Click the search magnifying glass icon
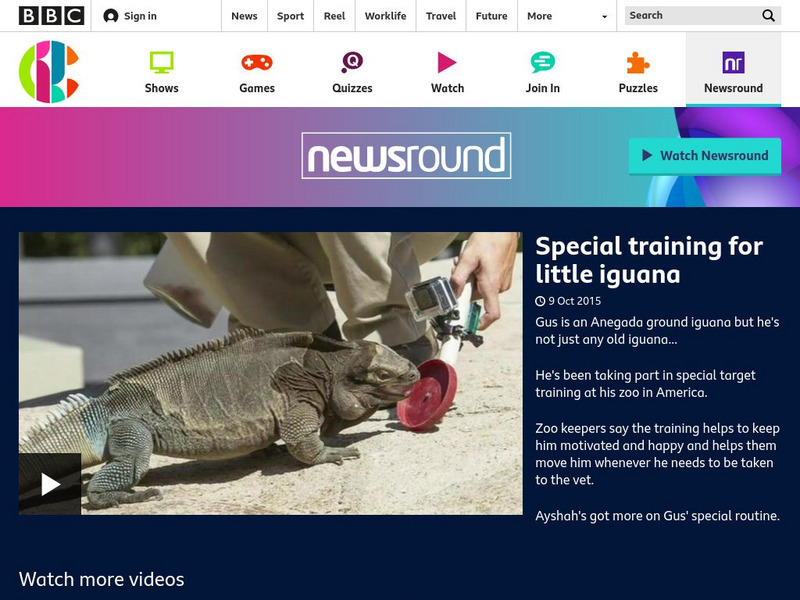The width and height of the screenshot is (800, 600). (768, 16)
